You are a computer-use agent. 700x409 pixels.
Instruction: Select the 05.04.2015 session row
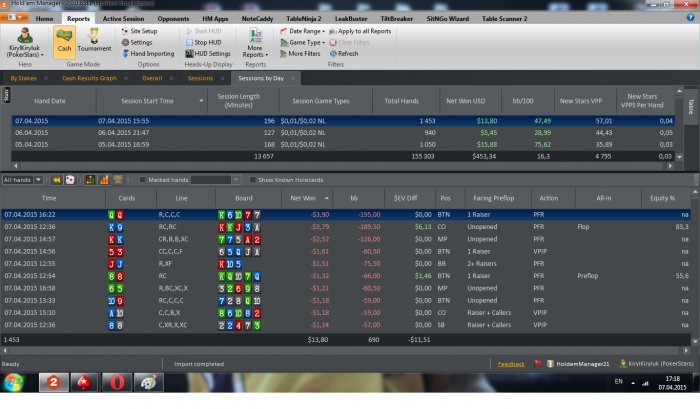point(343,145)
